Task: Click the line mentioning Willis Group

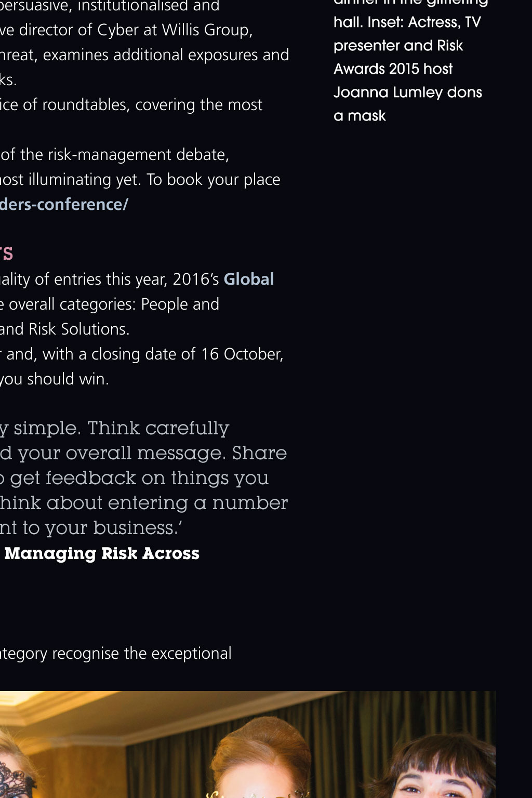Action: coord(126,30)
